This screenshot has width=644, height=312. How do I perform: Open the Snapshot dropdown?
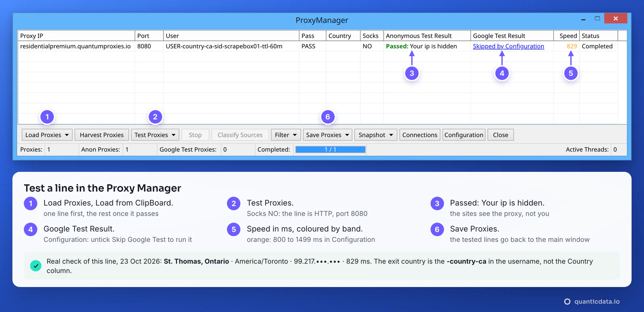point(376,135)
